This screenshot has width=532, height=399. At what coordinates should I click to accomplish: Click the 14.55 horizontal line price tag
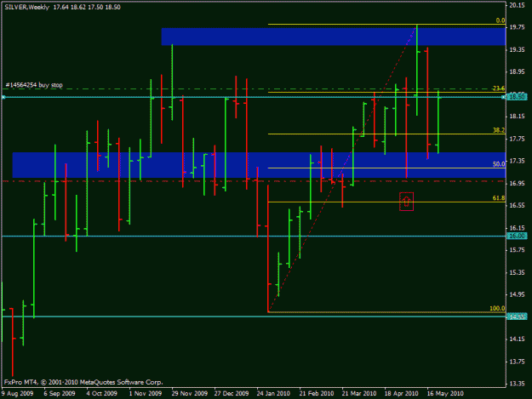(x=517, y=316)
